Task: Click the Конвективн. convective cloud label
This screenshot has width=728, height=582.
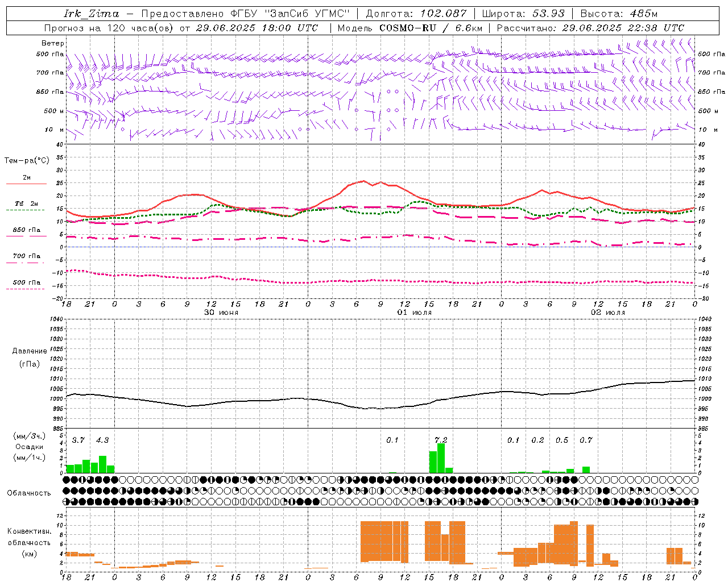Action: click(29, 531)
